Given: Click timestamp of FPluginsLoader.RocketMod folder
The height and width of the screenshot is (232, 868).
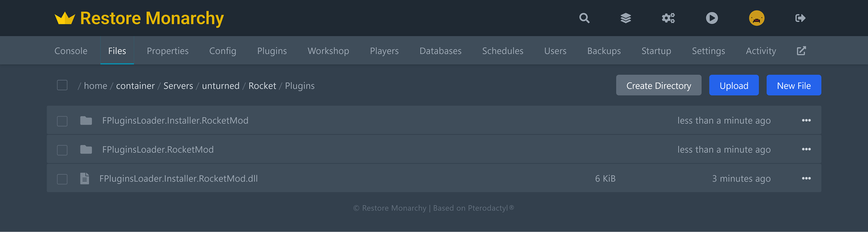Looking at the screenshot, I should pyautogui.click(x=724, y=149).
